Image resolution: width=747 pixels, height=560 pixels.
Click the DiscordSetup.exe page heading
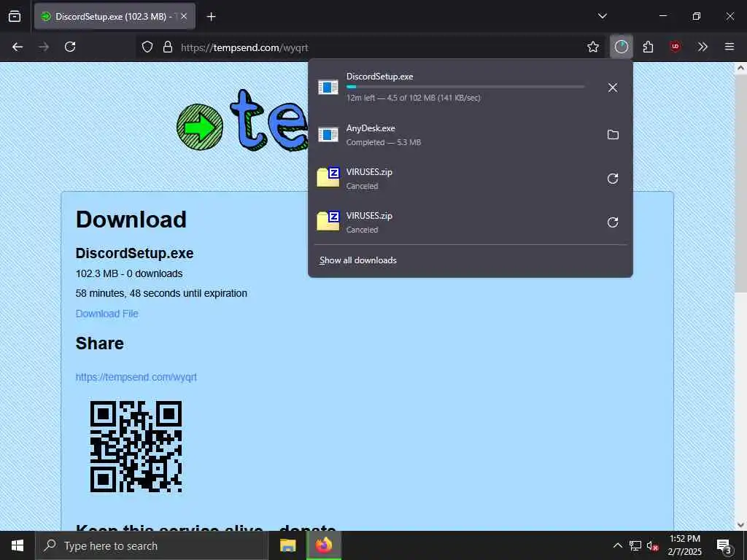[x=134, y=253]
